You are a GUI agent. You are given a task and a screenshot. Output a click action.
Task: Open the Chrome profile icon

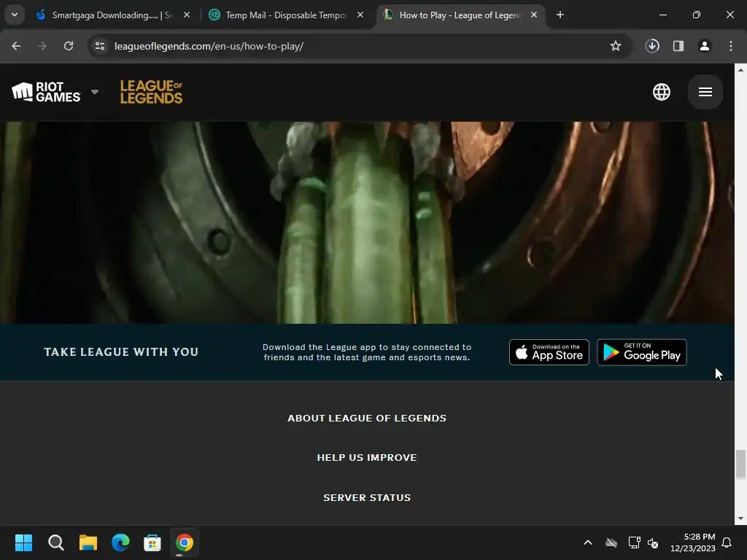point(705,46)
